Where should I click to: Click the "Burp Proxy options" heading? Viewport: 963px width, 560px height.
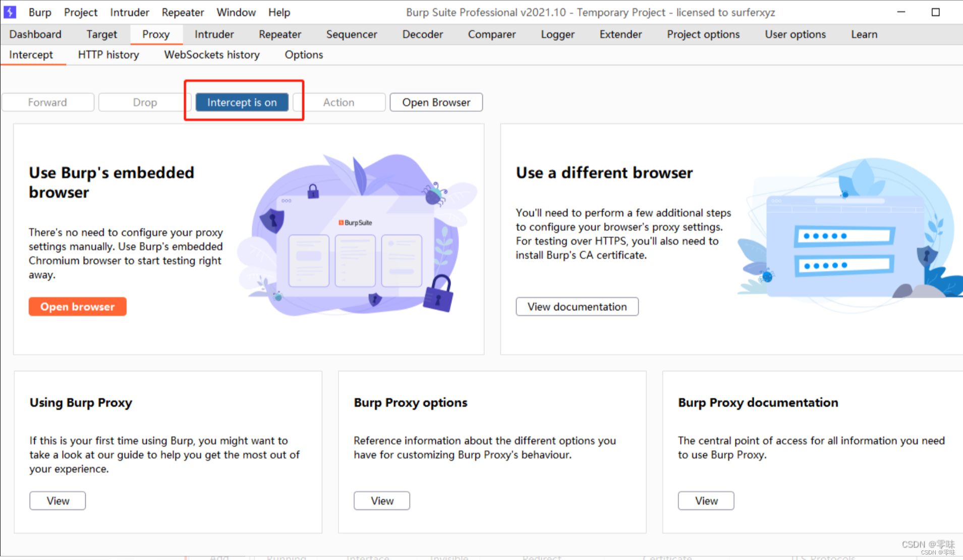[411, 402]
